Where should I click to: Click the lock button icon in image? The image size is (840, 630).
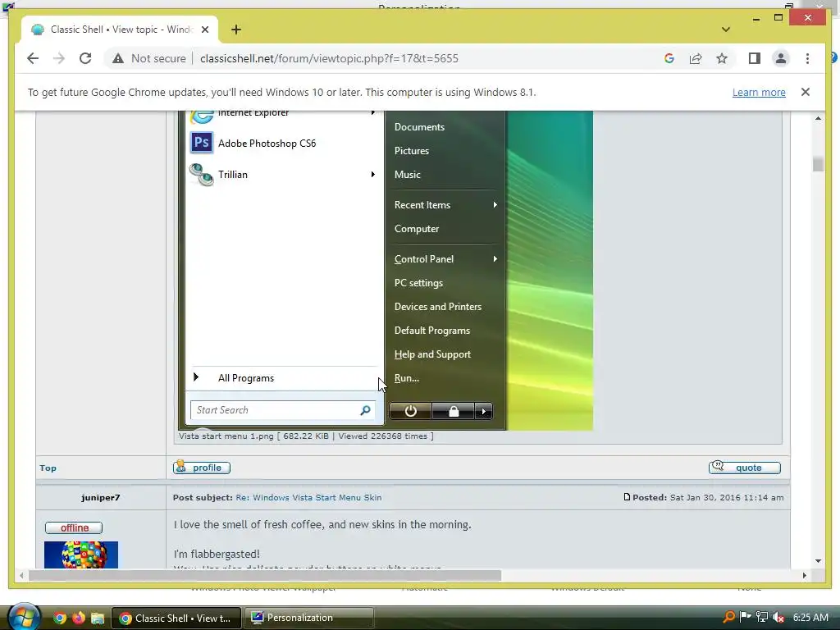pyautogui.click(x=453, y=412)
